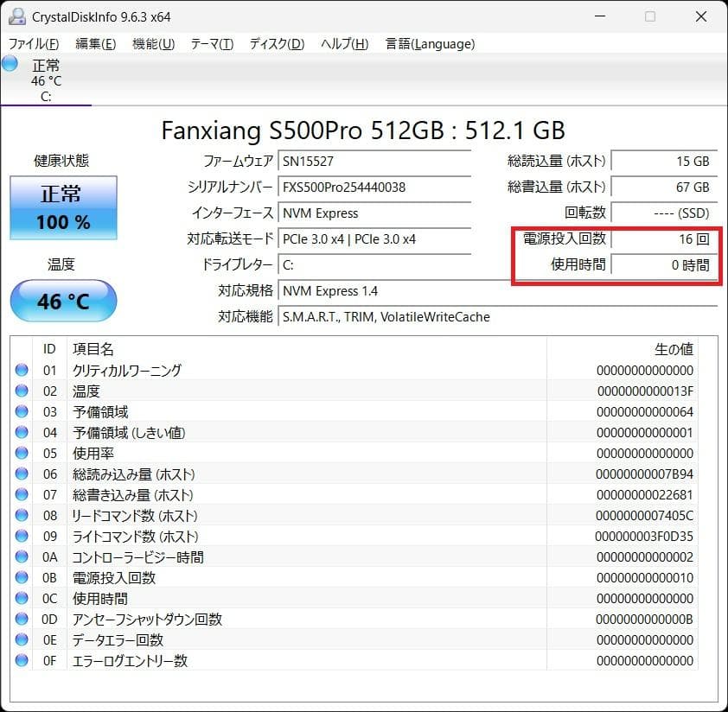
Task: Select the C: drive status icon
Action: point(10,63)
